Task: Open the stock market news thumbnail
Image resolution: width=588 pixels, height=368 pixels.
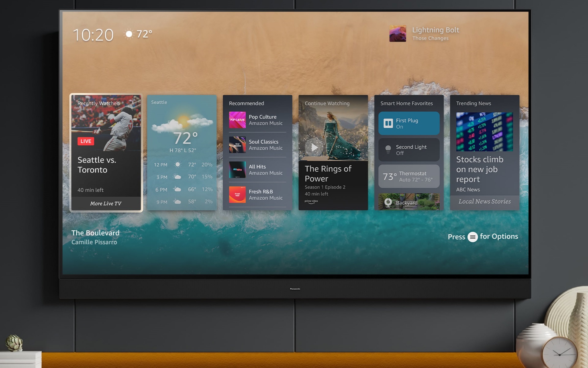Action: tap(484, 132)
